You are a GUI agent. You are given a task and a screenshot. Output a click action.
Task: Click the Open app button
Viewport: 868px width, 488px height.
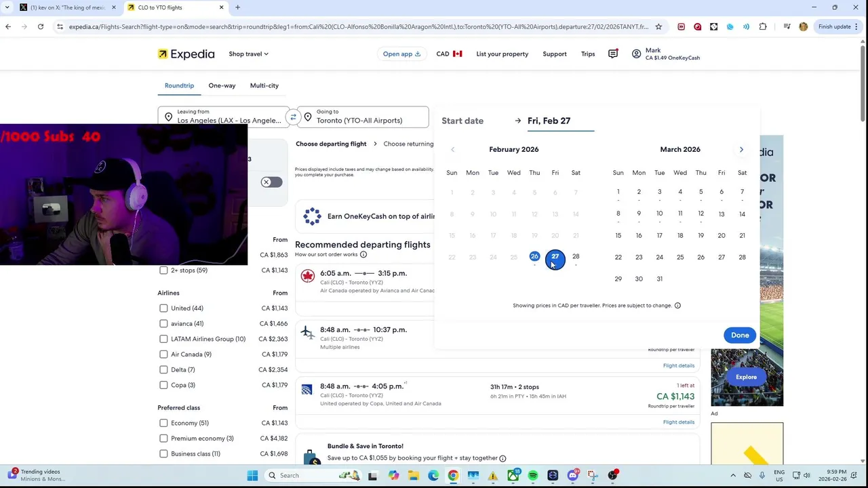401,54
